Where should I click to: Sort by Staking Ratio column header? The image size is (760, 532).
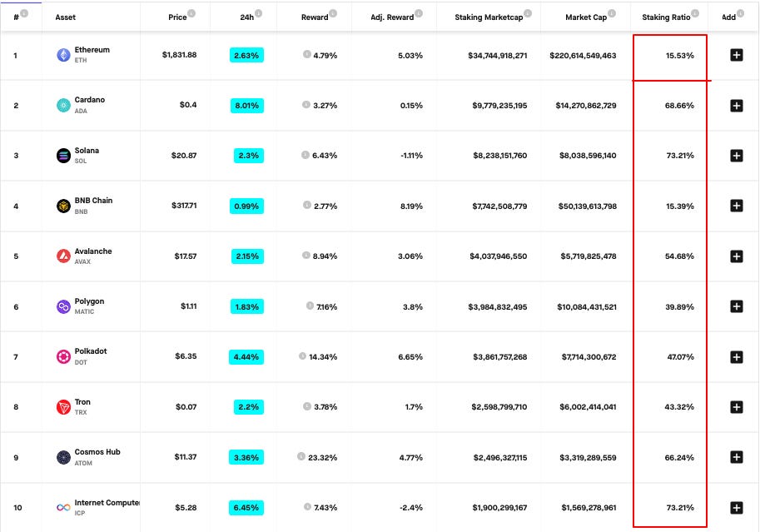point(666,17)
